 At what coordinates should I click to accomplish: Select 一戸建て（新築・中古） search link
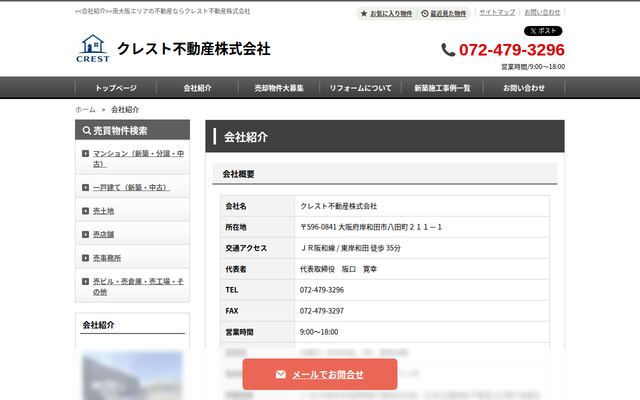pyautogui.click(x=131, y=187)
